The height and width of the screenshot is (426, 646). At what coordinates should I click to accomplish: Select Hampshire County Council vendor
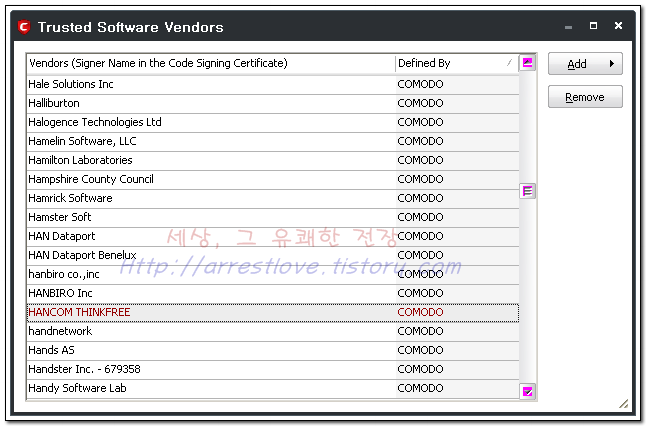(273, 179)
